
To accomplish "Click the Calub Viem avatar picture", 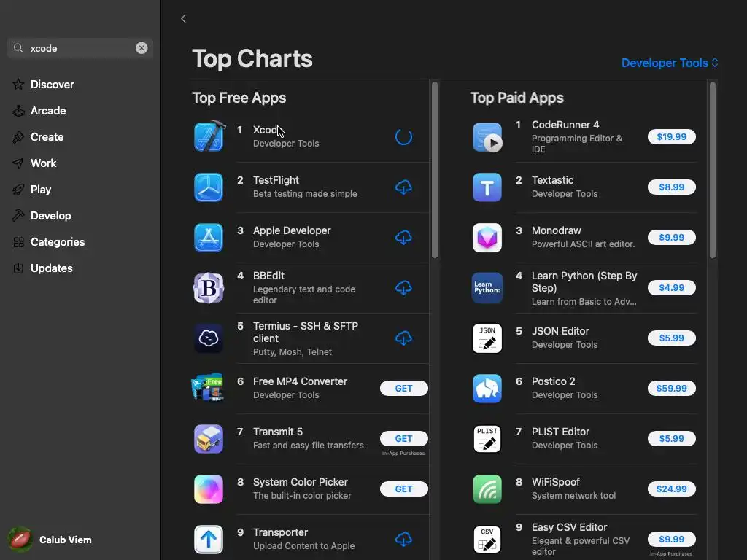I will (x=20, y=540).
